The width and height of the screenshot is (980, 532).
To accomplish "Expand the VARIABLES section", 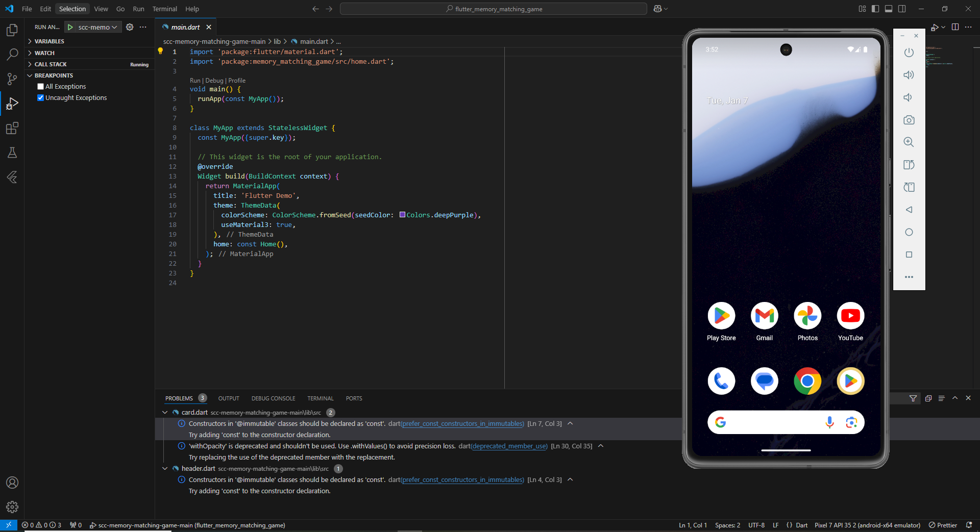I will click(89, 41).
